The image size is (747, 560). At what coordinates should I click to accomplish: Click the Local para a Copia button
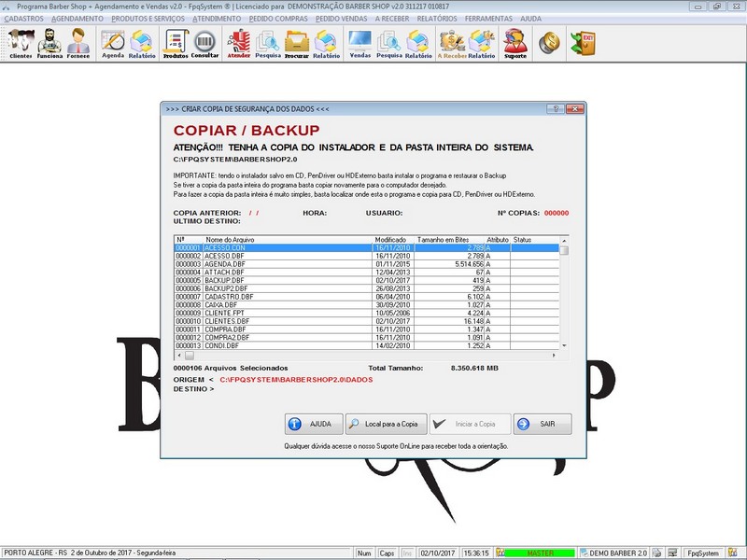pyautogui.click(x=386, y=424)
